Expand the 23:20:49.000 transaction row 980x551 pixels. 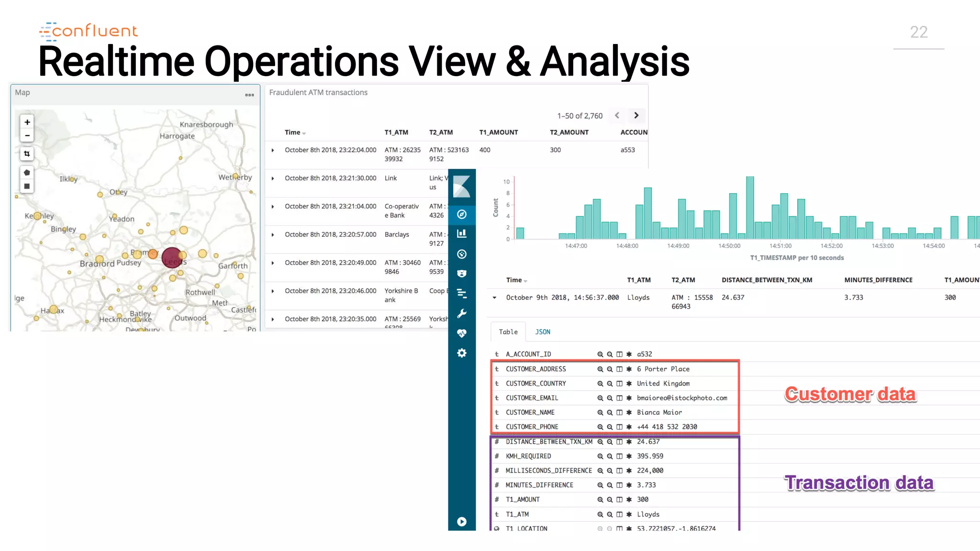(x=273, y=263)
